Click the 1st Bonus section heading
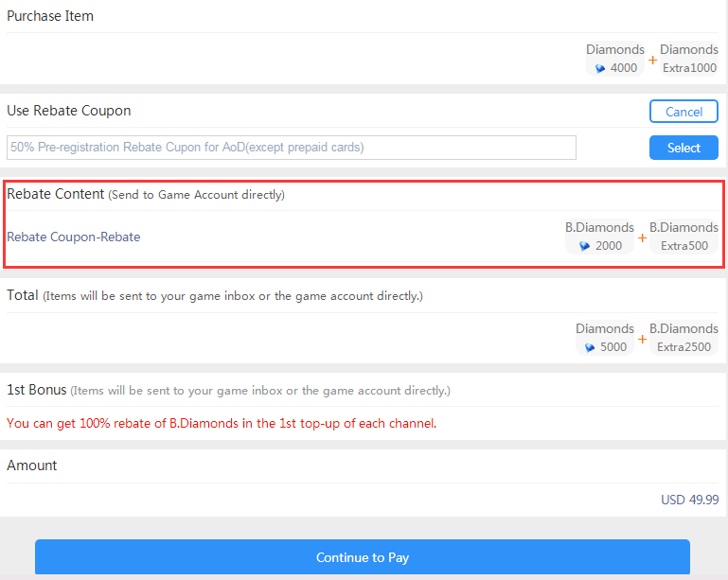This screenshot has height=580, width=728. (36, 390)
